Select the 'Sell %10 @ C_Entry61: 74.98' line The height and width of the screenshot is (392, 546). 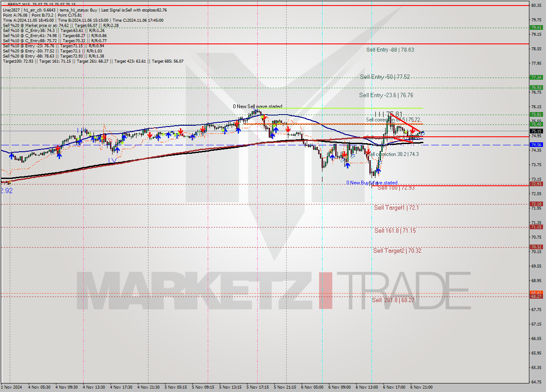(x=55, y=35)
